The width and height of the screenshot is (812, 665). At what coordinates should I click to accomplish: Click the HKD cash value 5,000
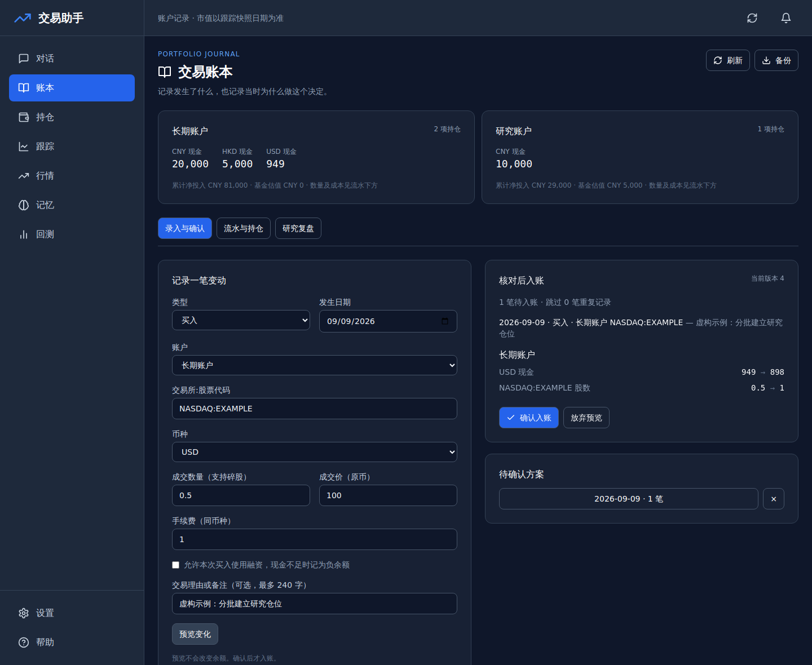(x=237, y=164)
